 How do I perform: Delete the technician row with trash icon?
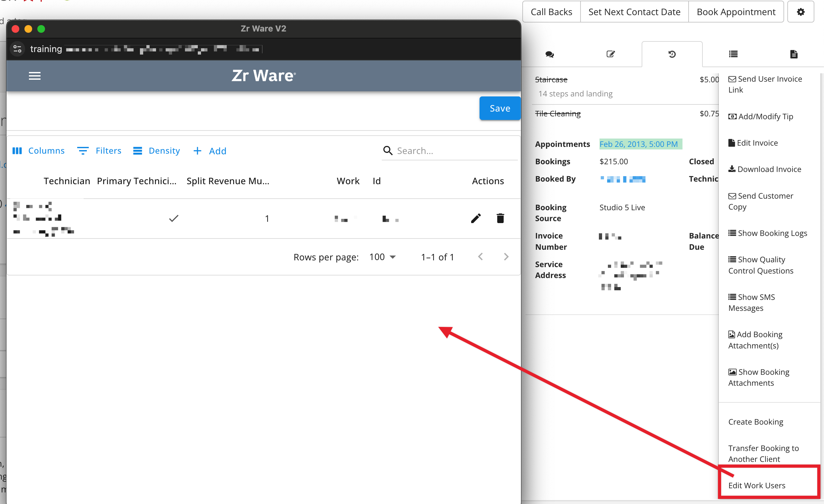tap(500, 219)
